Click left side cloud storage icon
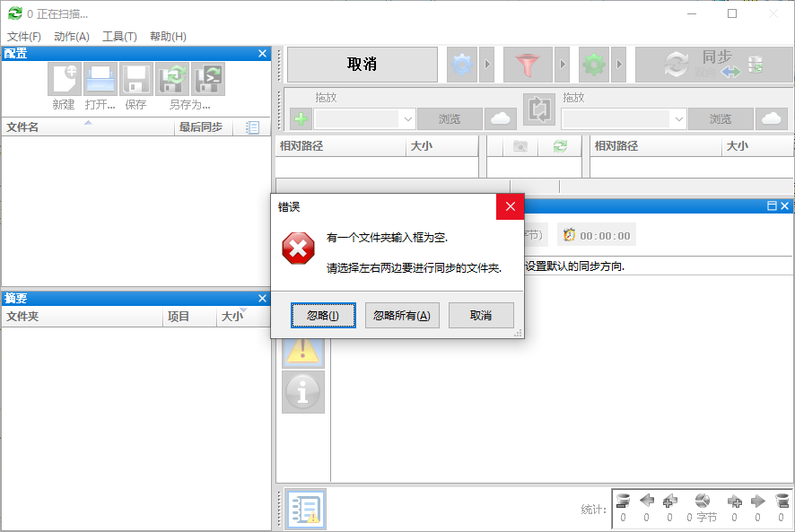 click(501, 118)
